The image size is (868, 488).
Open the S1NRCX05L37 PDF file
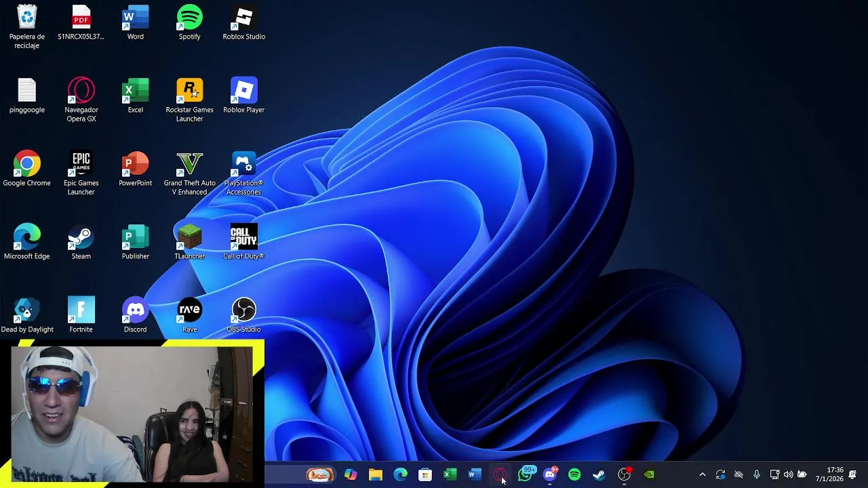point(81,22)
